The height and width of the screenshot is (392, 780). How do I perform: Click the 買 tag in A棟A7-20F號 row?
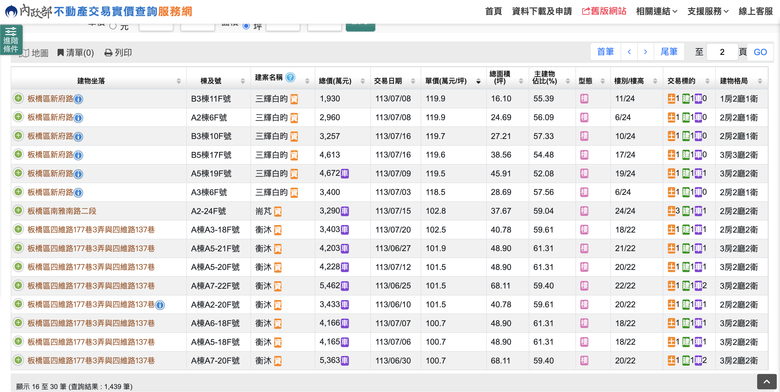point(278,361)
